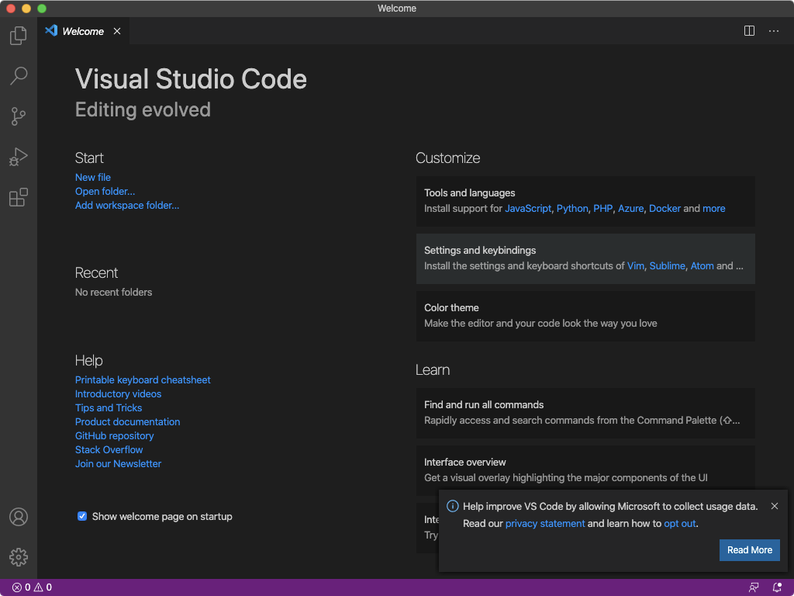Close the Welcome tab
Image resolution: width=794 pixels, height=596 pixels.
pos(117,31)
